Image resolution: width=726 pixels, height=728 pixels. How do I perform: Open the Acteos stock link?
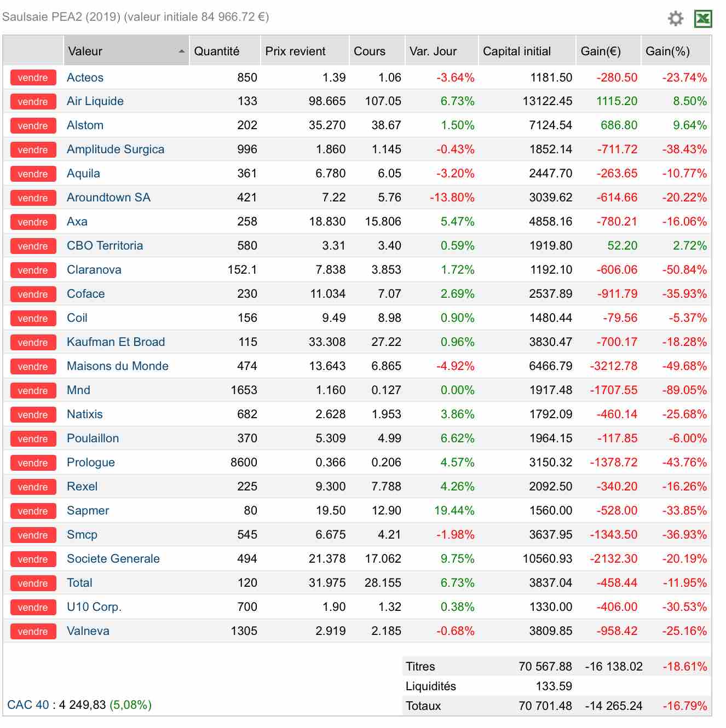click(85, 78)
